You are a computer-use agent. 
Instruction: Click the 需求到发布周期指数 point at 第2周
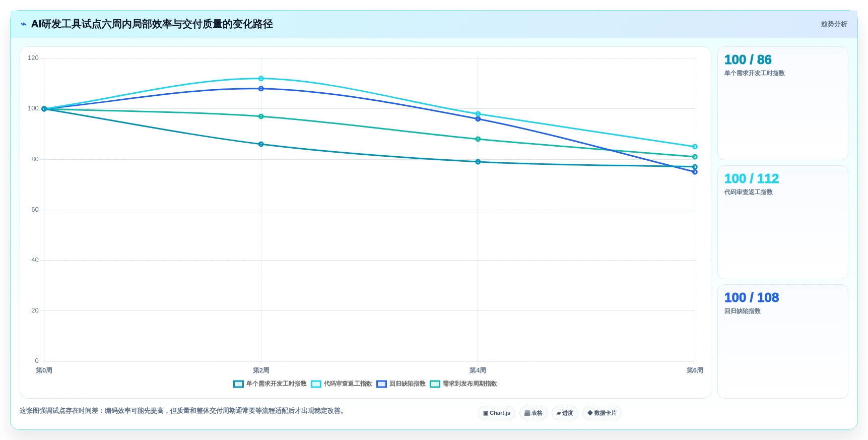261,116
